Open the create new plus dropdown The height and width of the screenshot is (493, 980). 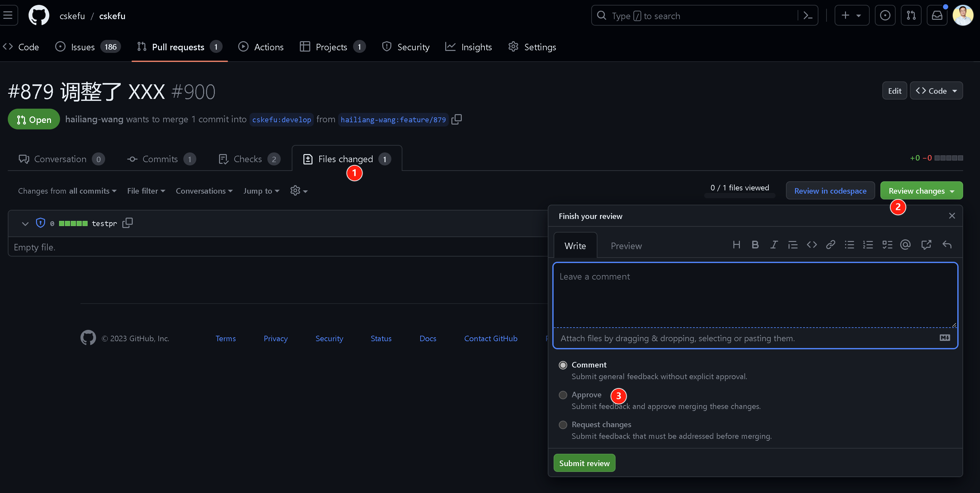851,15
